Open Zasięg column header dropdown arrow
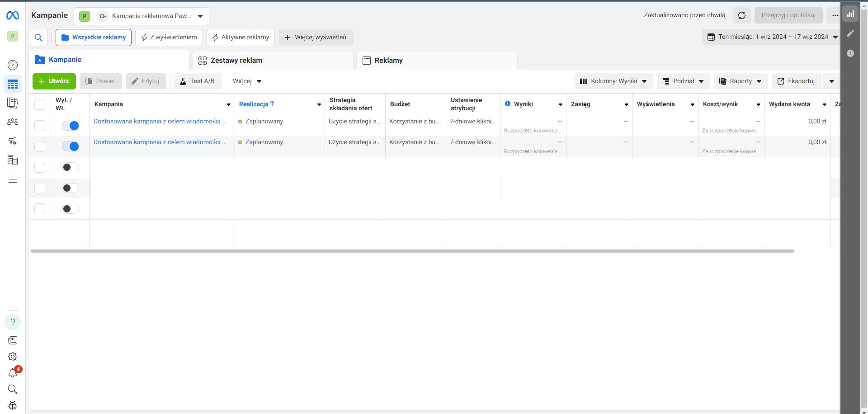The width and height of the screenshot is (868, 414). (x=626, y=104)
